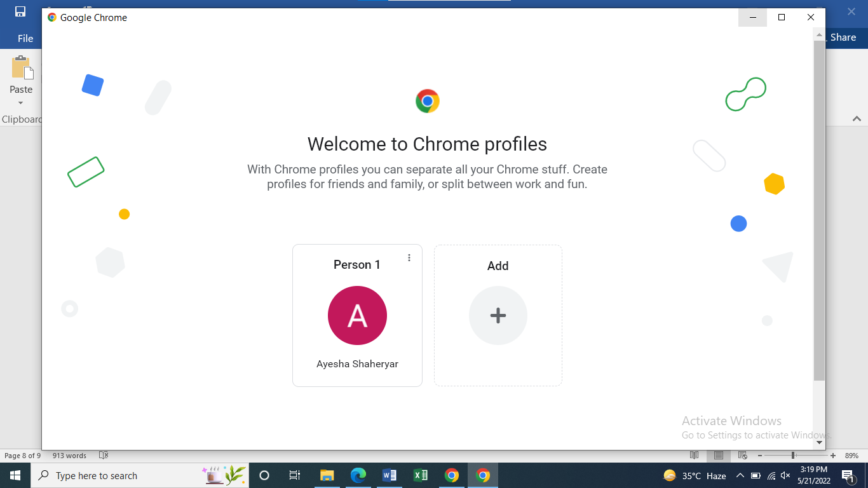Click the 913 words count in status bar

(x=69, y=456)
